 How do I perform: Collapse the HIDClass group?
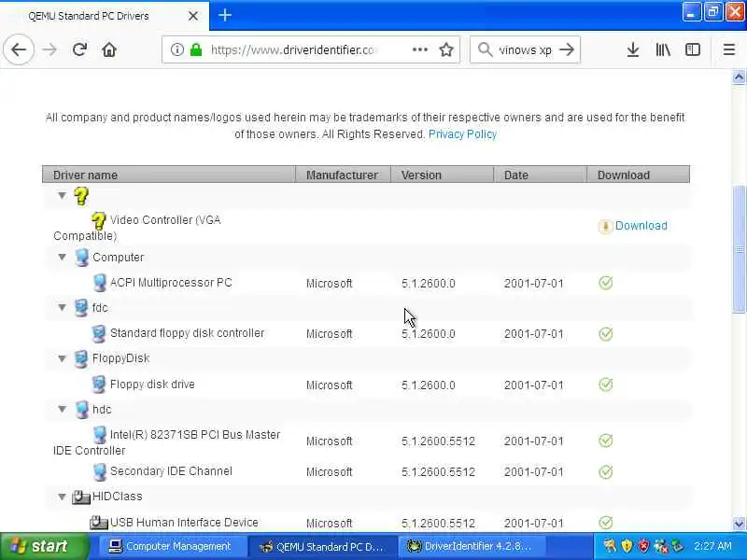pos(62,497)
